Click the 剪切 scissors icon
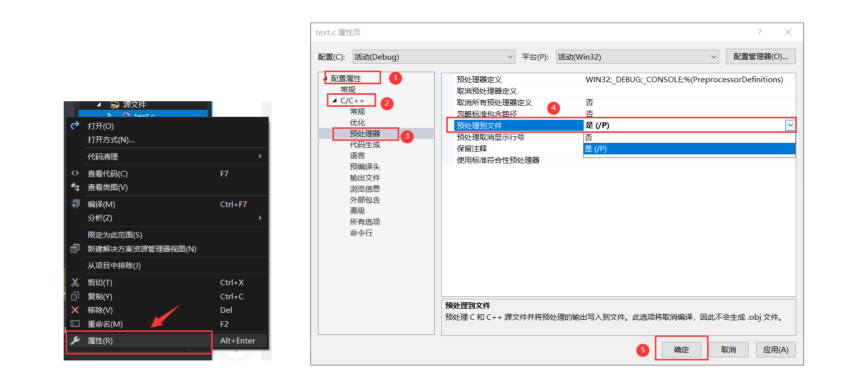The image size is (868, 392). point(75,282)
